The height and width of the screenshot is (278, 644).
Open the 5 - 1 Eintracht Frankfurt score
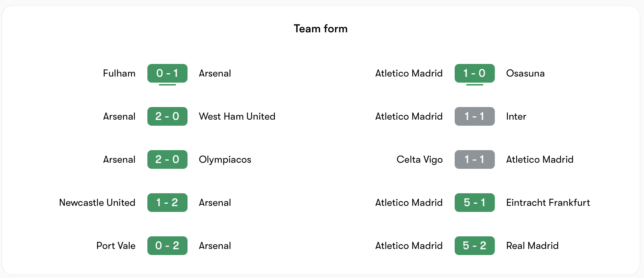click(x=474, y=203)
